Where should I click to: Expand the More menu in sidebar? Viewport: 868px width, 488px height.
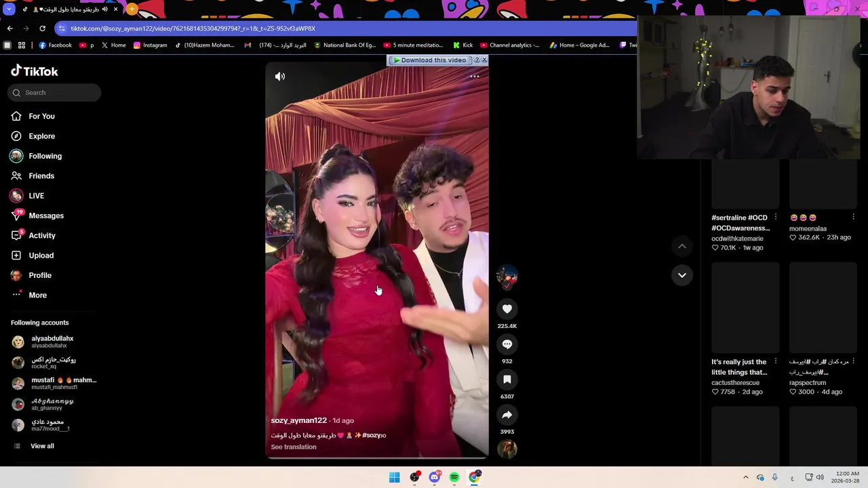point(37,296)
